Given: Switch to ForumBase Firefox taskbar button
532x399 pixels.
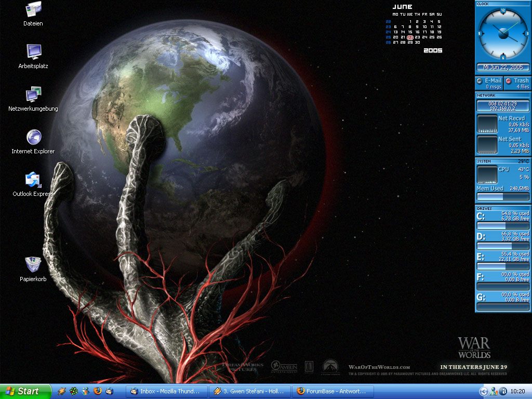Looking at the screenshot, I should [x=333, y=392].
